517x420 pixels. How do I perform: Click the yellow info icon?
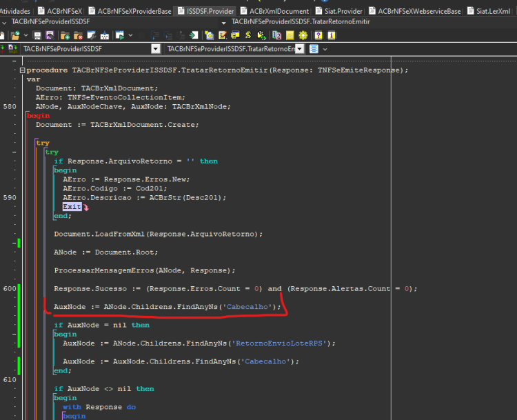[x=332, y=35]
